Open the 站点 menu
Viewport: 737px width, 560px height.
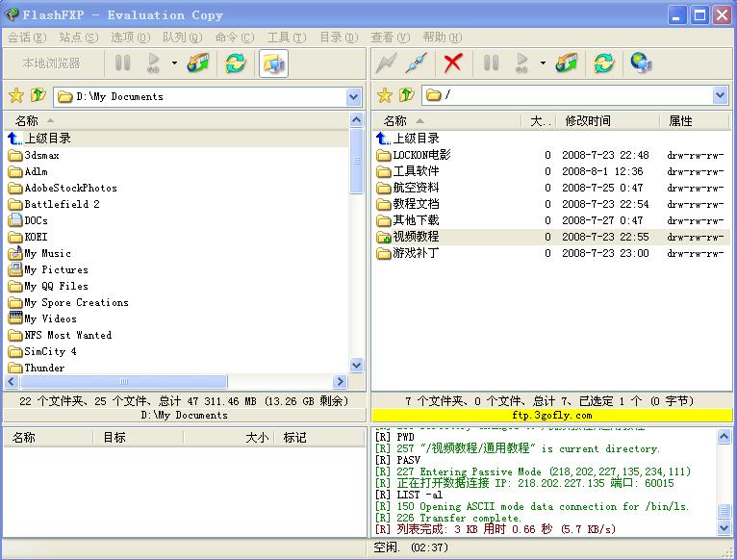pos(79,38)
